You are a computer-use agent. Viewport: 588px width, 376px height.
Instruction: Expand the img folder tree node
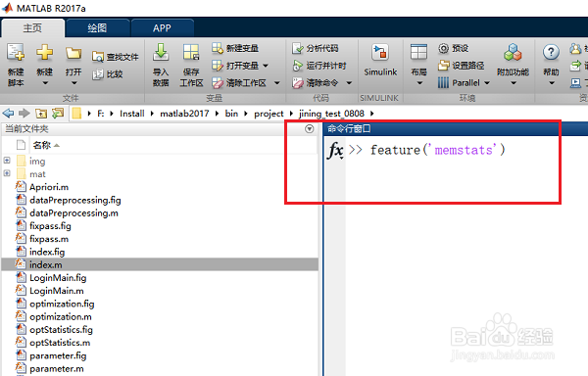point(7,161)
